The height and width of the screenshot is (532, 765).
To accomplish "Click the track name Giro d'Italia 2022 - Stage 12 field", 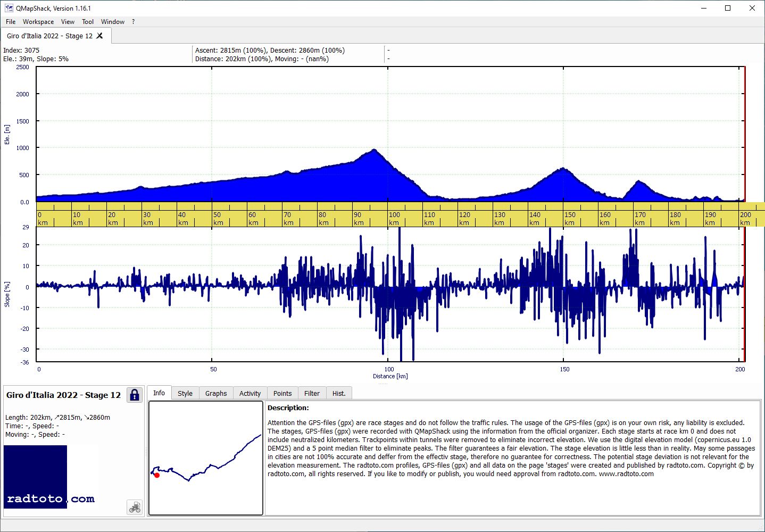I will point(63,395).
